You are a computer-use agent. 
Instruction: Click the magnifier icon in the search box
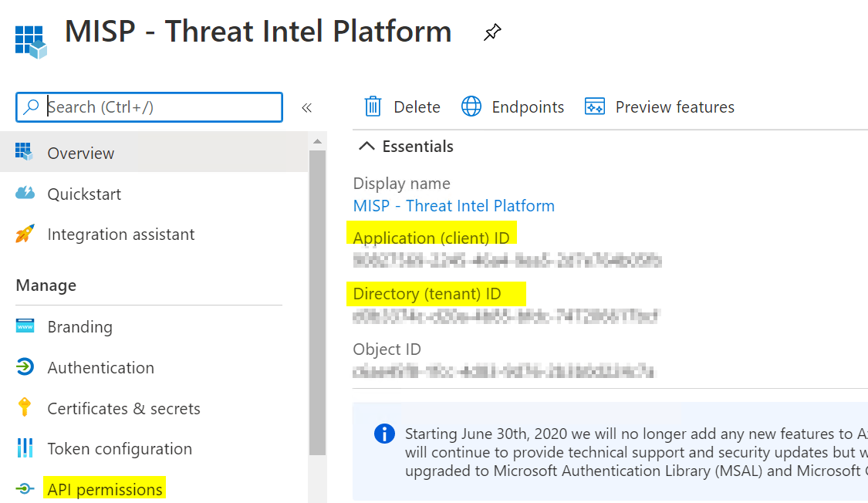click(32, 106)
